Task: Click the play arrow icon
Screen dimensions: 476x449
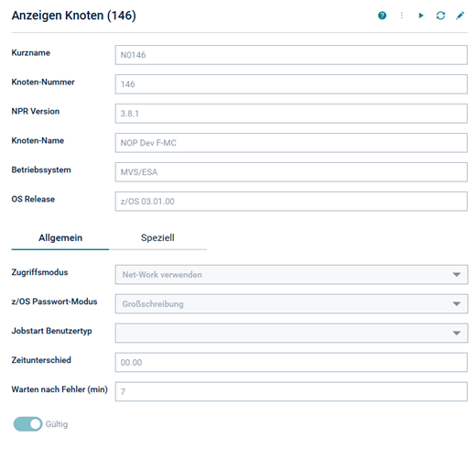Action: (x=421, y=16)
